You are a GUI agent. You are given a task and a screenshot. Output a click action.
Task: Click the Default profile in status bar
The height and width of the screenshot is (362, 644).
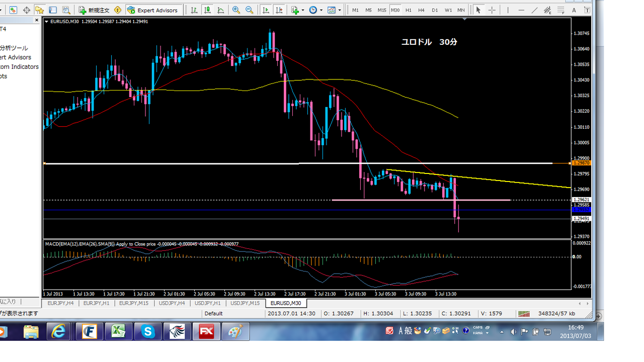(213, 314)
